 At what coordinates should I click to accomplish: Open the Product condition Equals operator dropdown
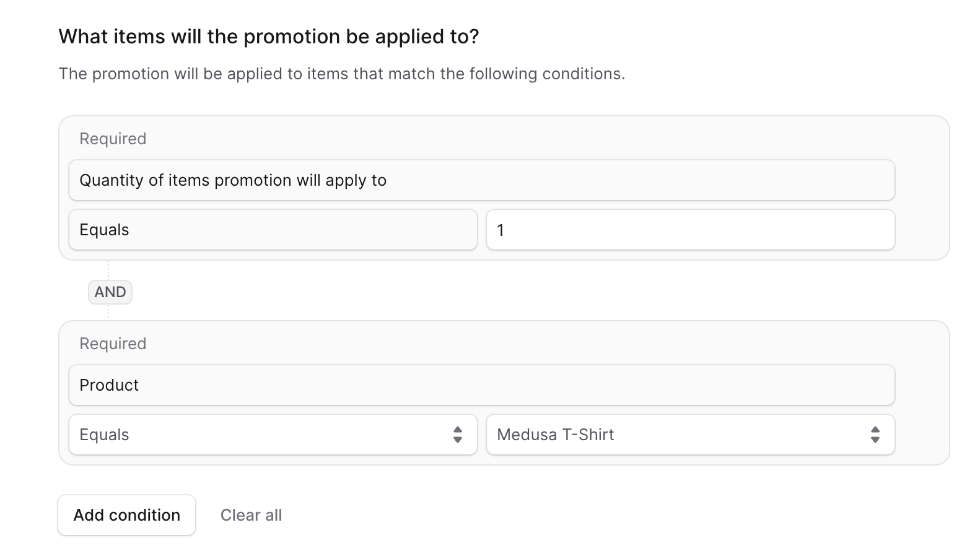[273, 435]
